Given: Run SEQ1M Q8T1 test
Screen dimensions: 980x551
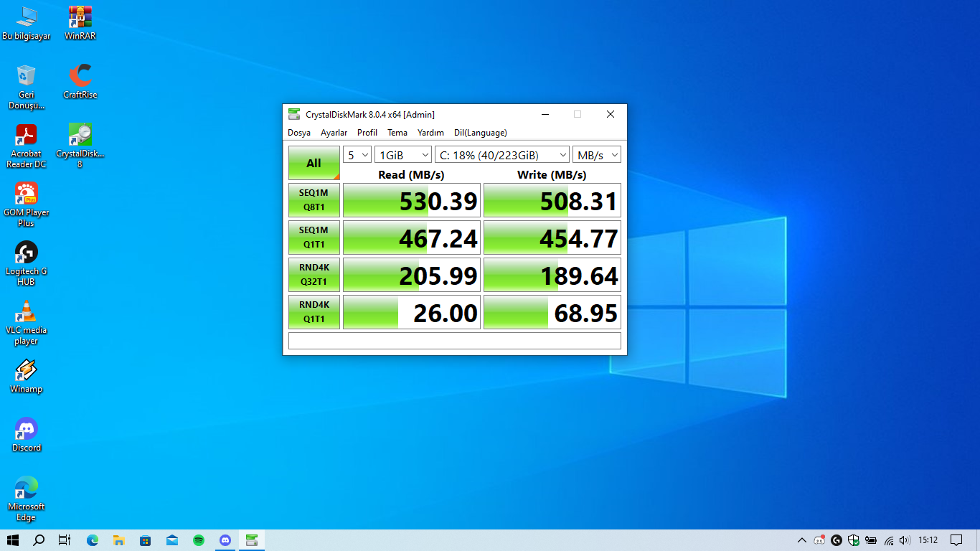Looking at the screenshot, I should pyautogui.click(x=314, y=200).
